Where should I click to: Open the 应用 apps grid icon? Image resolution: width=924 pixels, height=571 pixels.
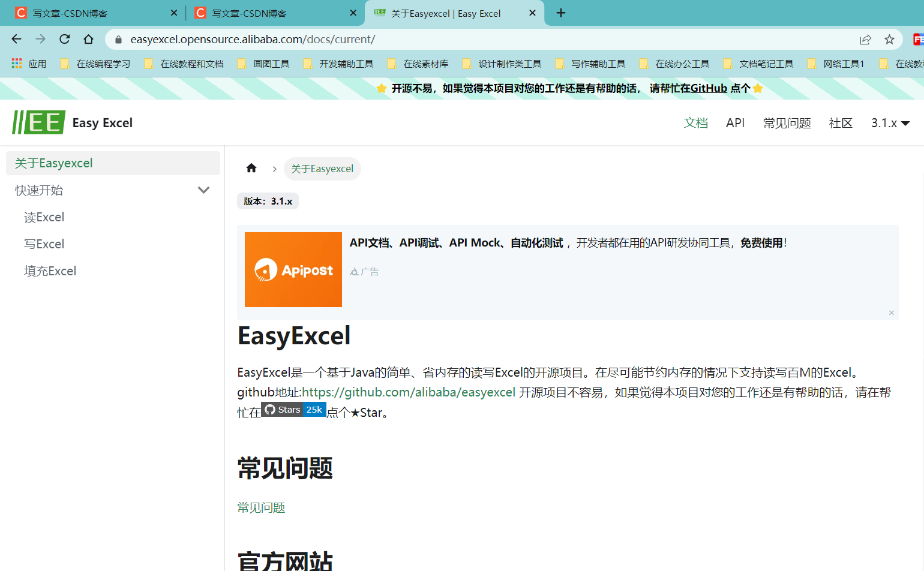tap(17, 63)
